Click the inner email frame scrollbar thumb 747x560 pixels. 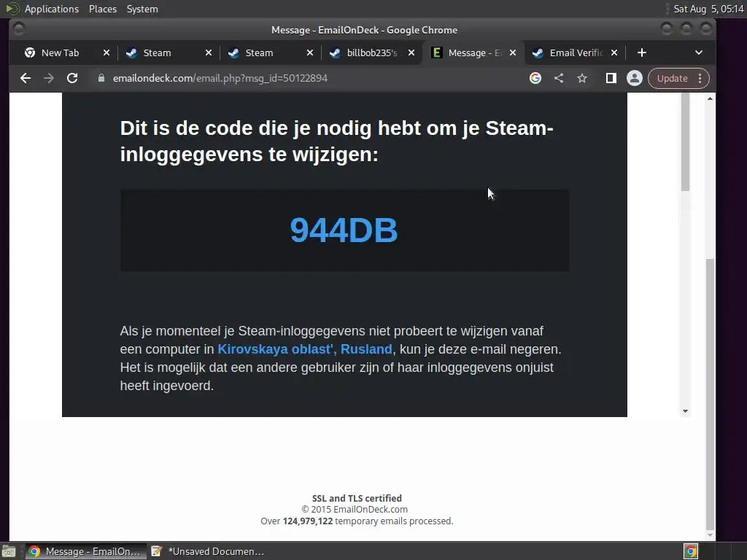point(685,142)
